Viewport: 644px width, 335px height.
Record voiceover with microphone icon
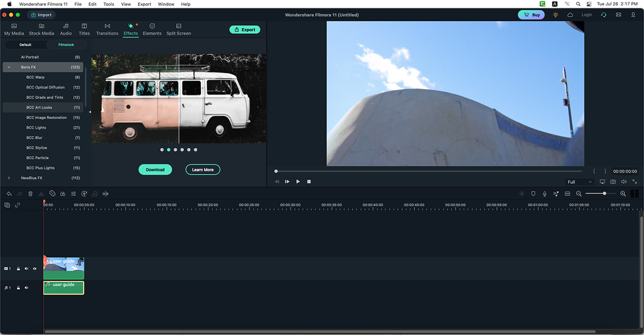point(545,193)
